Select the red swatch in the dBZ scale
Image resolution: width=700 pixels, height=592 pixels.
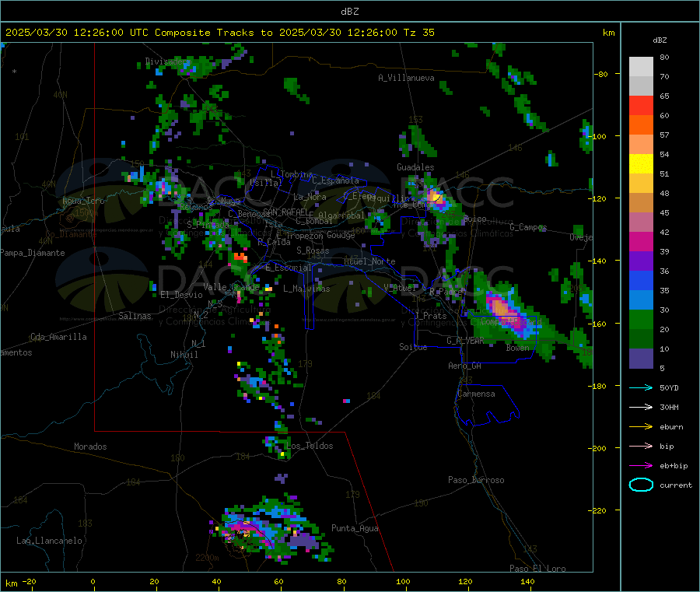pos(641,105)
